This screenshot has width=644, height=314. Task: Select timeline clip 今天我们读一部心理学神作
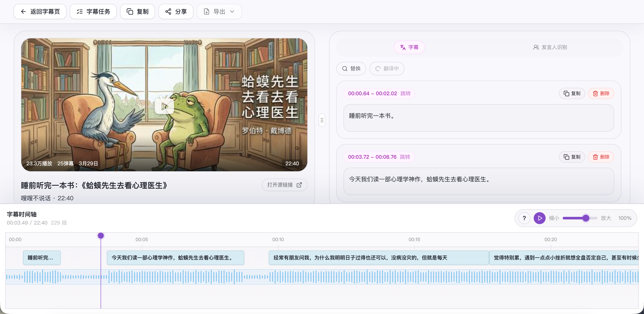(x=175, y=258)
